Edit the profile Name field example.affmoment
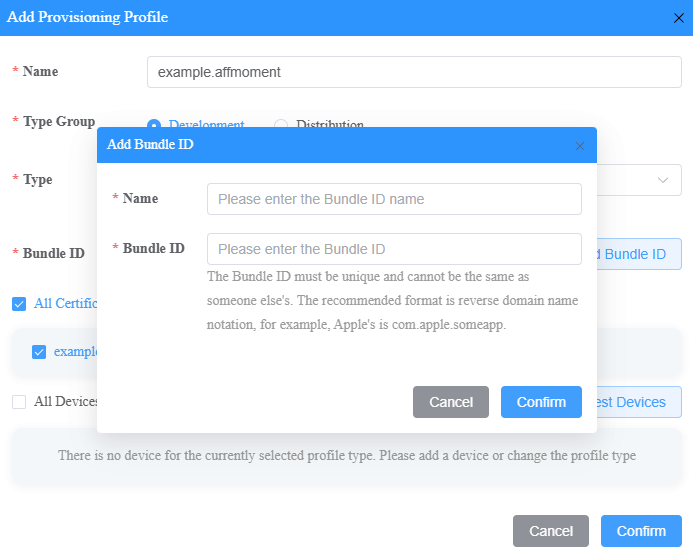 pyautogui.click(x=414, y=72)
